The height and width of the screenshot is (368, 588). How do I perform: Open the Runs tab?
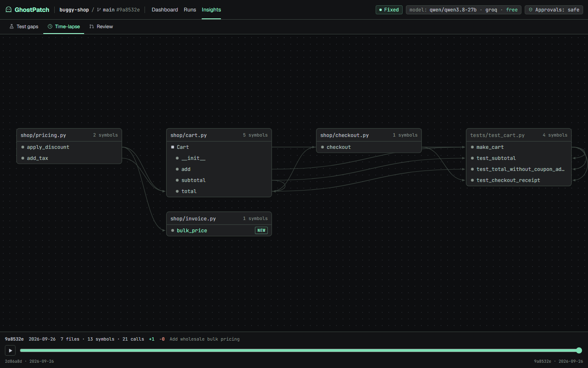coord(190,10)
